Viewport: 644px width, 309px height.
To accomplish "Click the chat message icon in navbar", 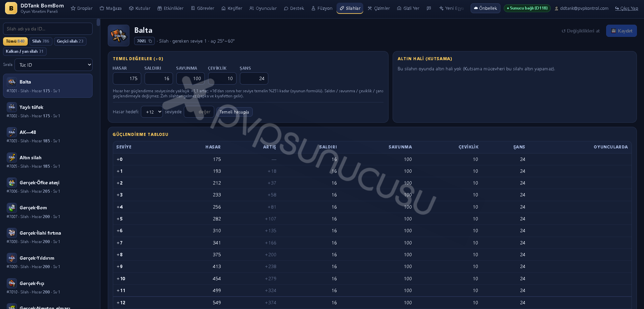I will (429, 8).
